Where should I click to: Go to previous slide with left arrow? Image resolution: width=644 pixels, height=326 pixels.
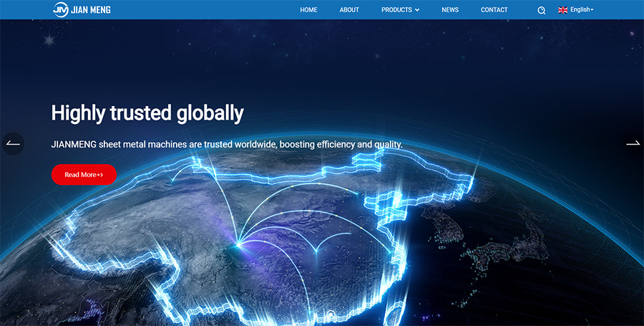click(13, 143)
